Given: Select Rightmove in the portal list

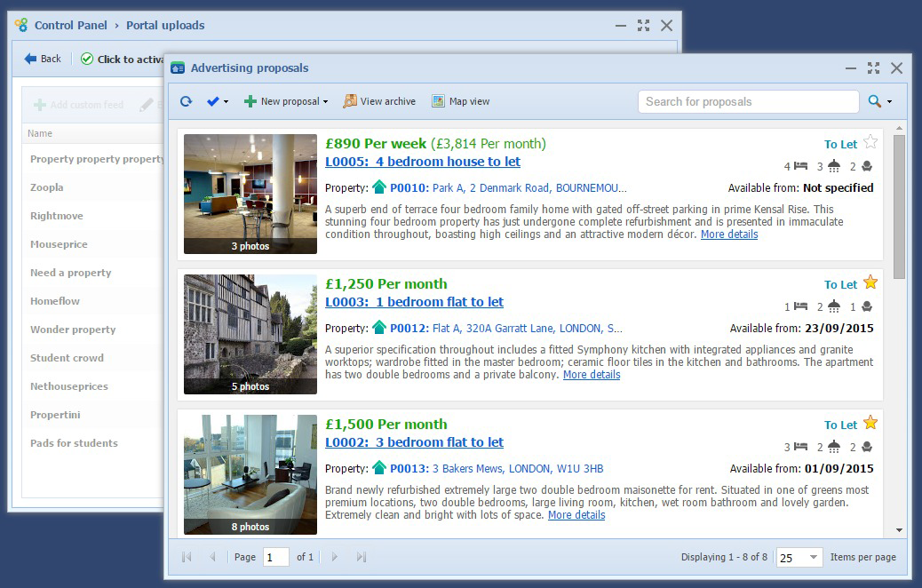Looking at the screenshot, I should point(57,216).
